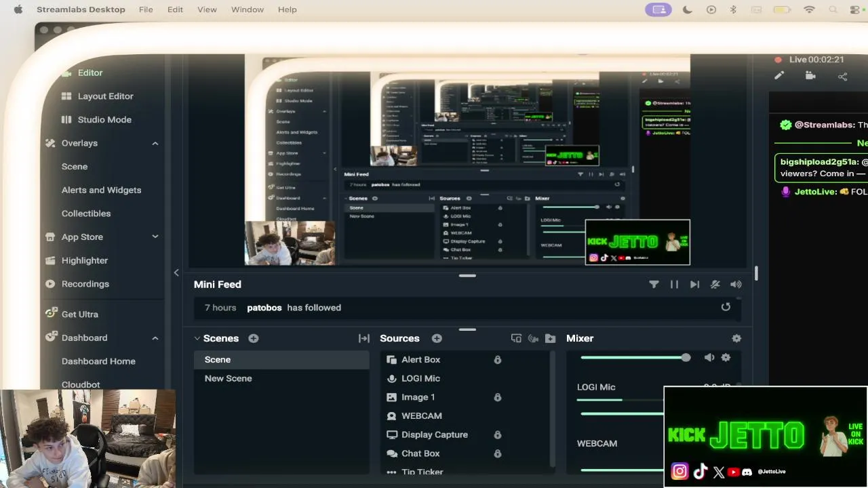Skip to the next Mini Feed alert

(x=694, y=285)
